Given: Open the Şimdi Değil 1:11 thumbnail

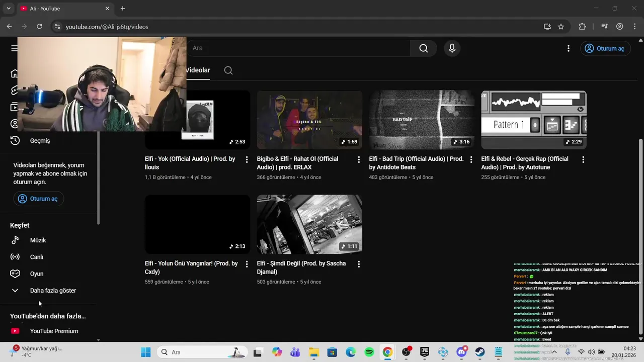Looking at the screenshot, I should (x=309, y=224).
